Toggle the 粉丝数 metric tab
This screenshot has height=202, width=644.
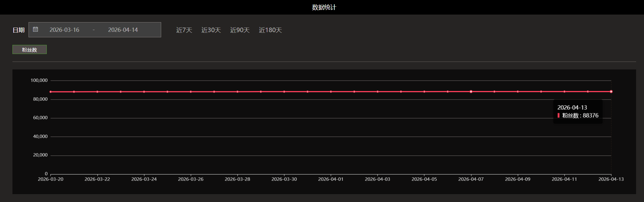pyautogui.click(x=29, y=49)
